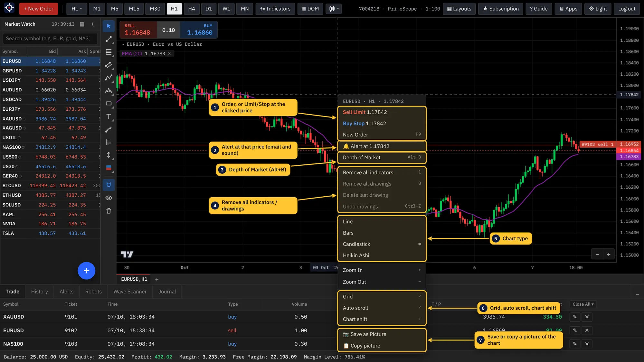Collapse the Market Watch panel
Image resolution: width=644 pixels, height=362 pixels.
93,24
